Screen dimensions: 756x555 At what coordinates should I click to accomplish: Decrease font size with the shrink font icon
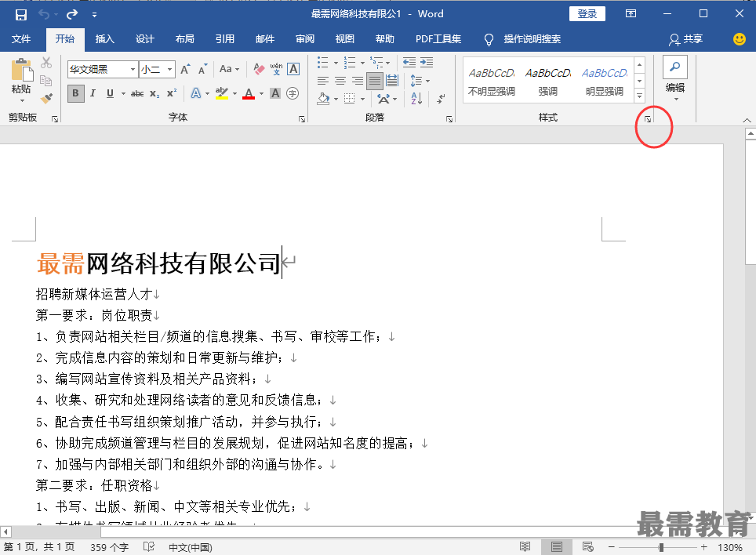202,69
